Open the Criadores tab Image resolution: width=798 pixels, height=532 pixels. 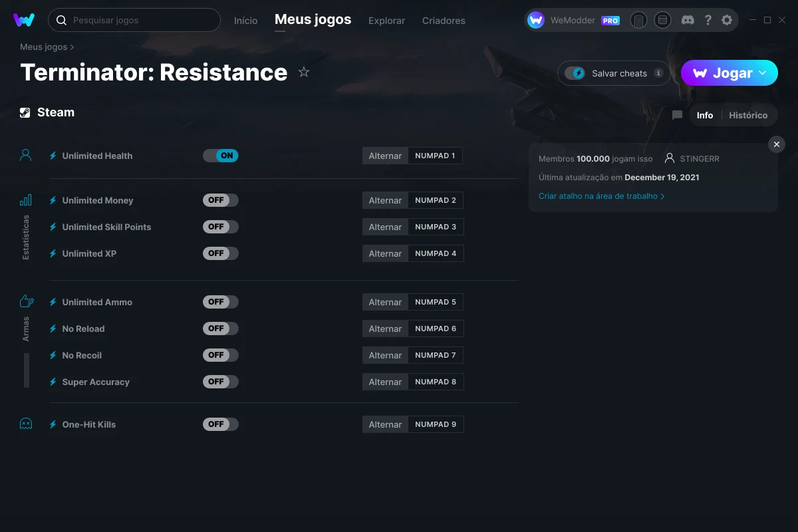[444, 21]
